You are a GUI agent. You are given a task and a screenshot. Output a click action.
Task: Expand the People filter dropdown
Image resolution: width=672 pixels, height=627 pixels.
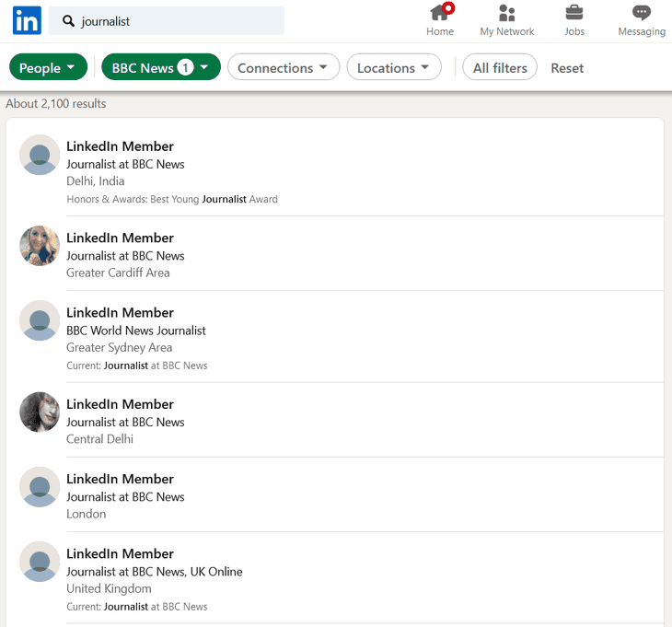(x=48, y=67)
